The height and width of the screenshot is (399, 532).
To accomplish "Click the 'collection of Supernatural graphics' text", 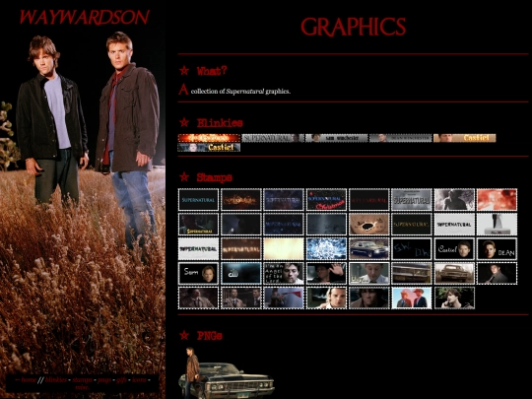I will (x=240, y=92).
